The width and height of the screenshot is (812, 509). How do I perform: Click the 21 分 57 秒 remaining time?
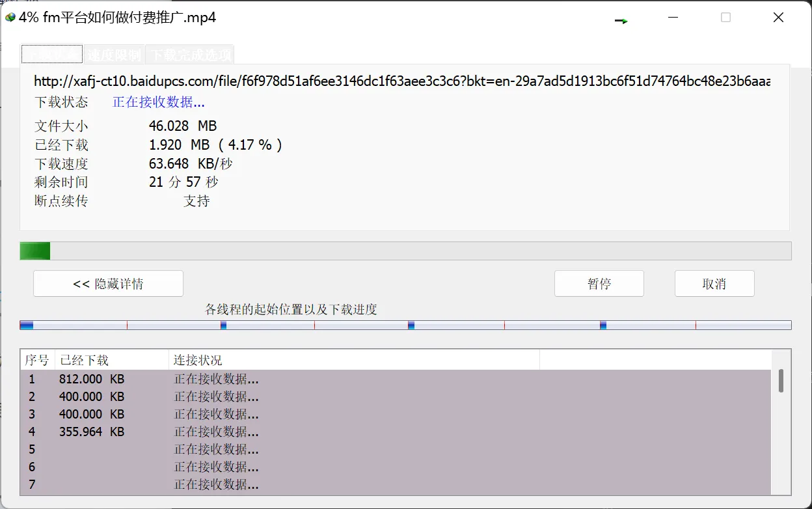tap(183, 182)
